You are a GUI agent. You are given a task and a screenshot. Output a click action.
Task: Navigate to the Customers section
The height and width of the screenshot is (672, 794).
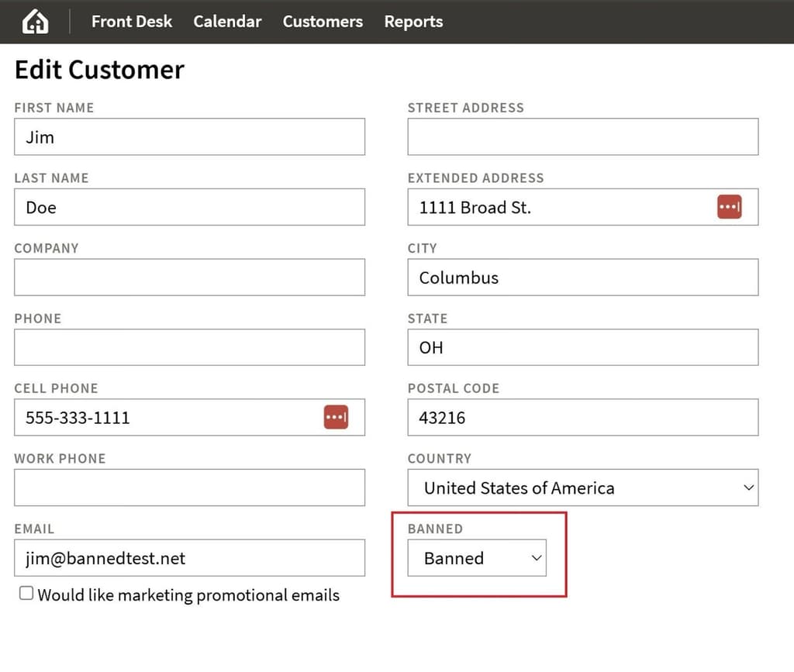(x=323, y=21)
